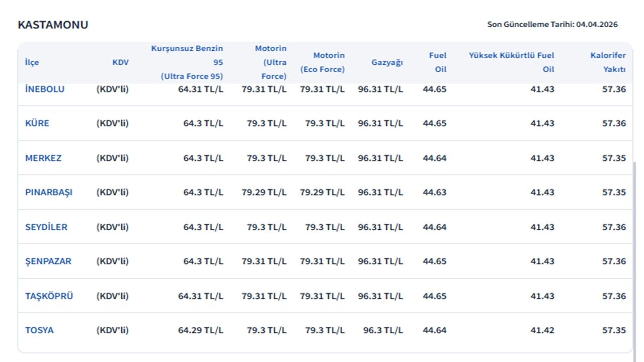Select the ŞENPAZAR district link
This screenshot has width=644, height=362.
pyautogui.click(x=48, y=261)
